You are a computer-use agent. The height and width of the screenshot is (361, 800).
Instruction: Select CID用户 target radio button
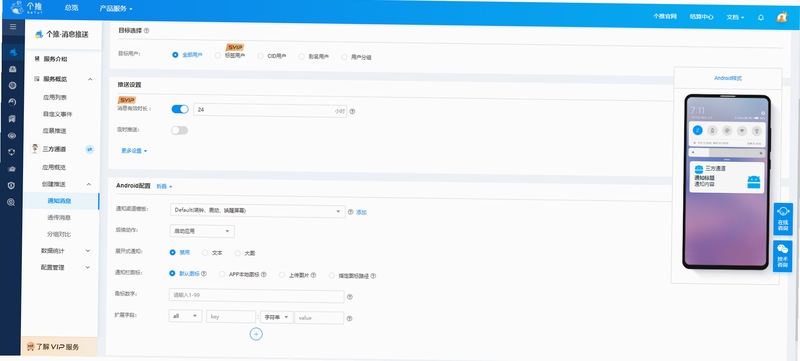click(x=260, y=56)
